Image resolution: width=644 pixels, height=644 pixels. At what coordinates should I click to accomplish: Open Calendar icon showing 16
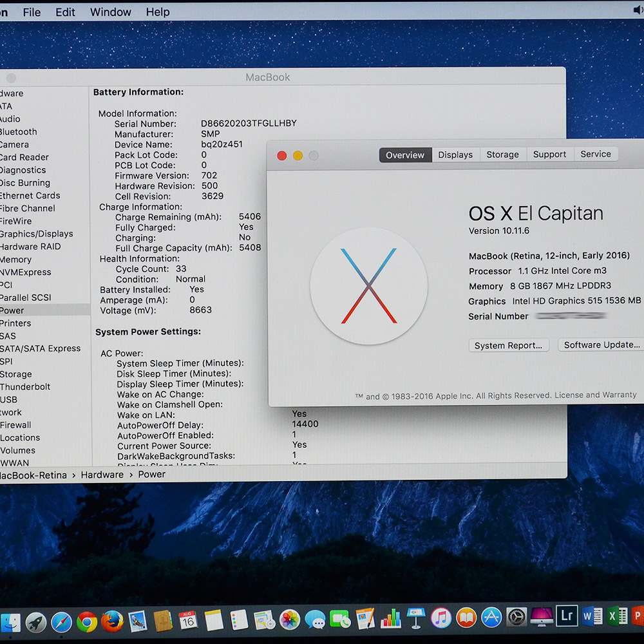tap(189, 621)
